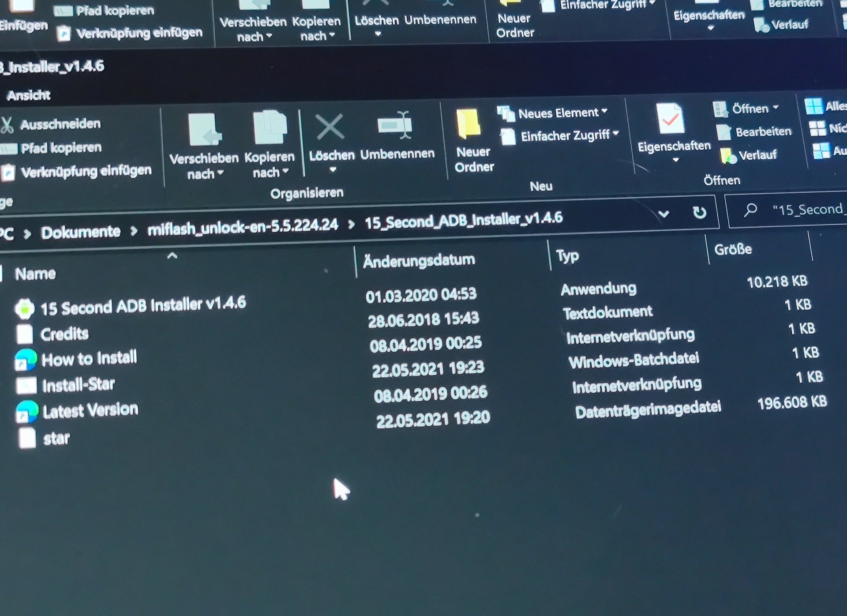Select the Latest Version Edge shortcut icon
847x616 pixels.
(x=27, y=411)
